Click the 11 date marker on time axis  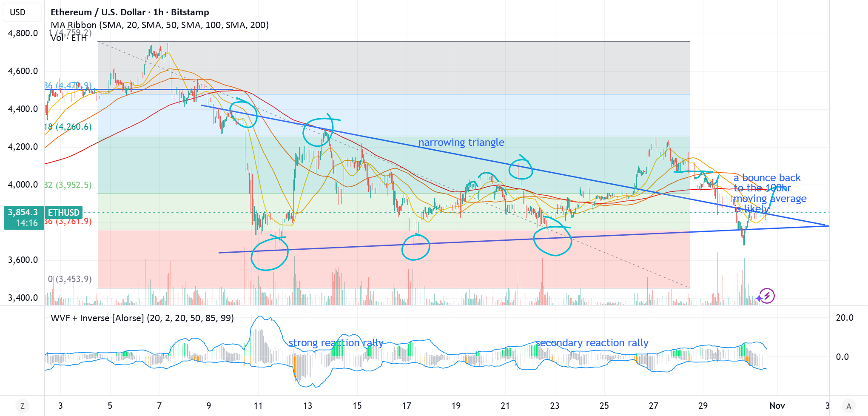point(258,406)
